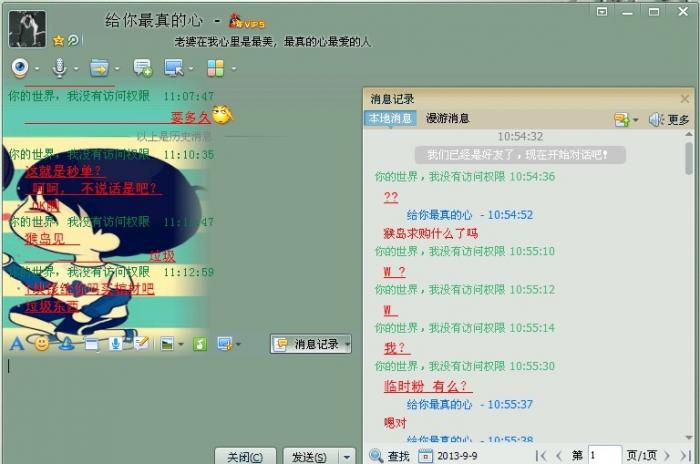Click the history panel scrollbar thumb

(x=689, y=158)
